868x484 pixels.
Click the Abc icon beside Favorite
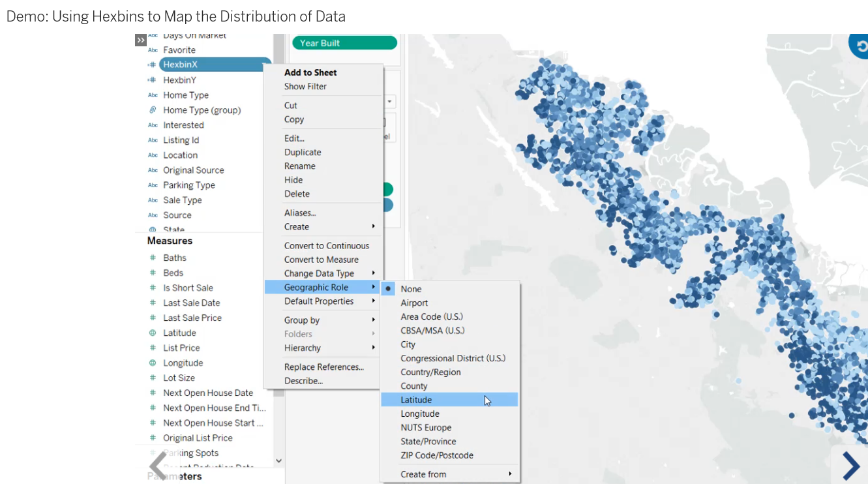click(x=153, y=50)
